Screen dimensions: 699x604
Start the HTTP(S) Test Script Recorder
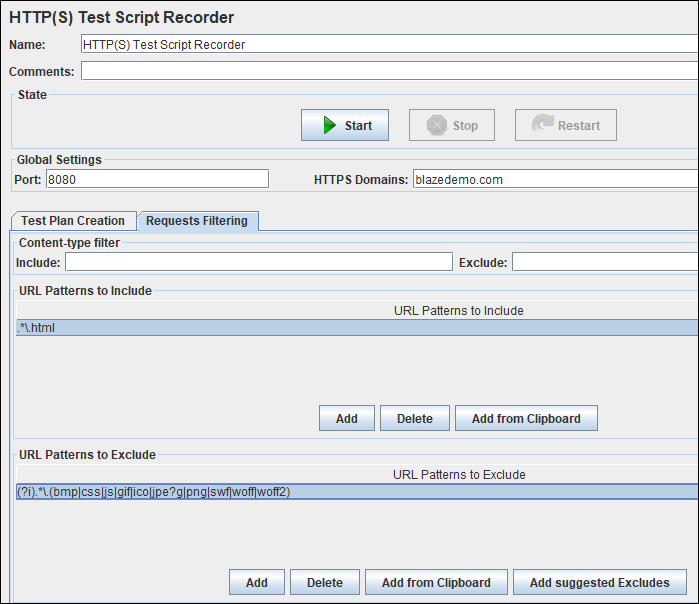pyautogui.click(x=345, y=125)
